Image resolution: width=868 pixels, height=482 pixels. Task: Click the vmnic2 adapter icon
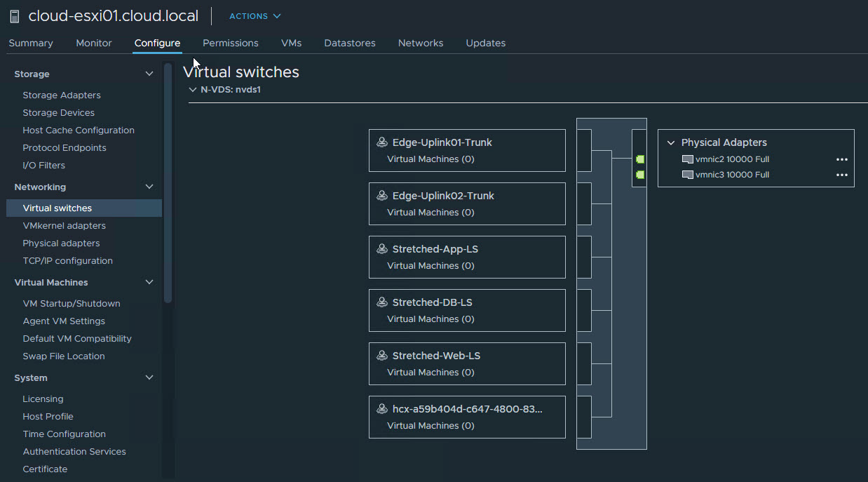pos(687,159)
